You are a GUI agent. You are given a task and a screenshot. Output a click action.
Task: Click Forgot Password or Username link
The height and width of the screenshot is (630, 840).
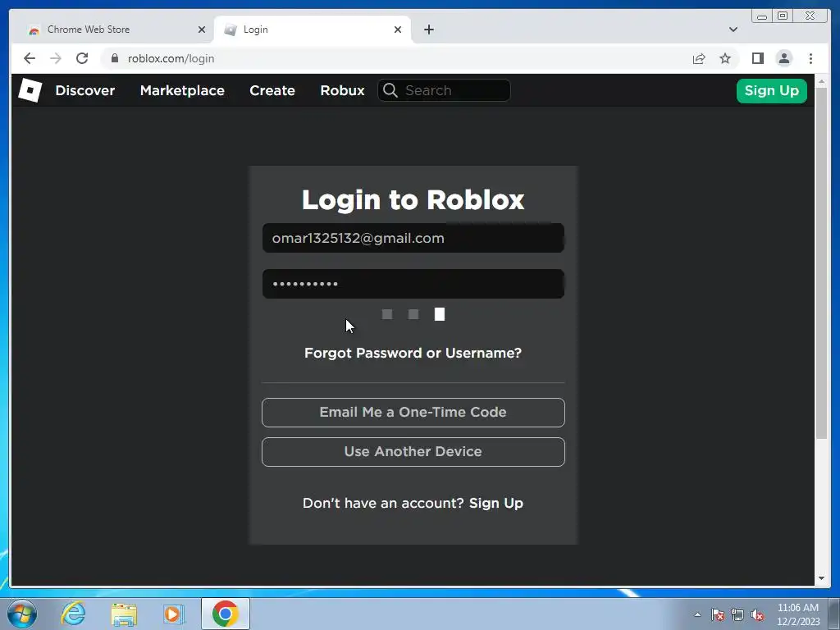pyautogui.click(x=413, y=353)
